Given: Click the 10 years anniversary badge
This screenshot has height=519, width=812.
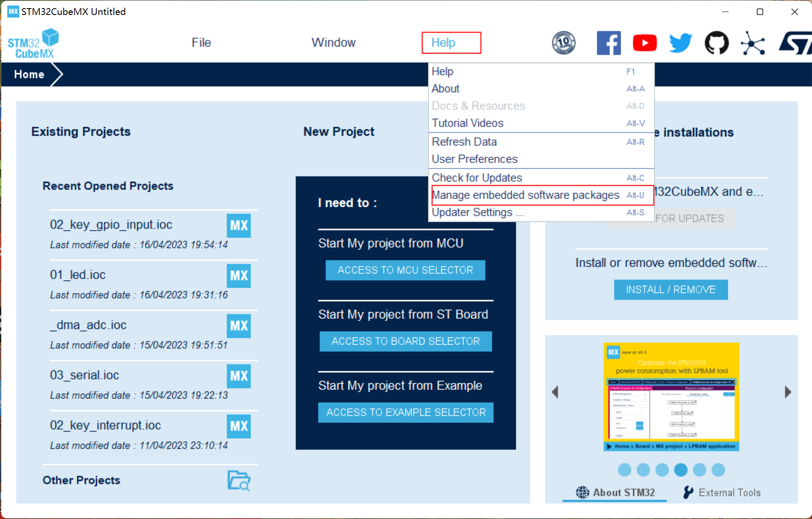Looking at the screenshot, I should click(x=563, y=43).
